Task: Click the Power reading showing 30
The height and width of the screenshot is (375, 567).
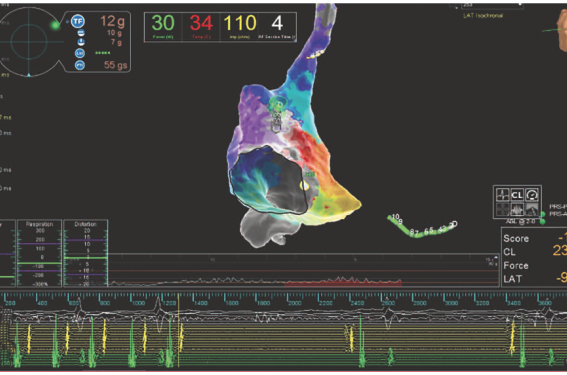Action: pos(163,24)
